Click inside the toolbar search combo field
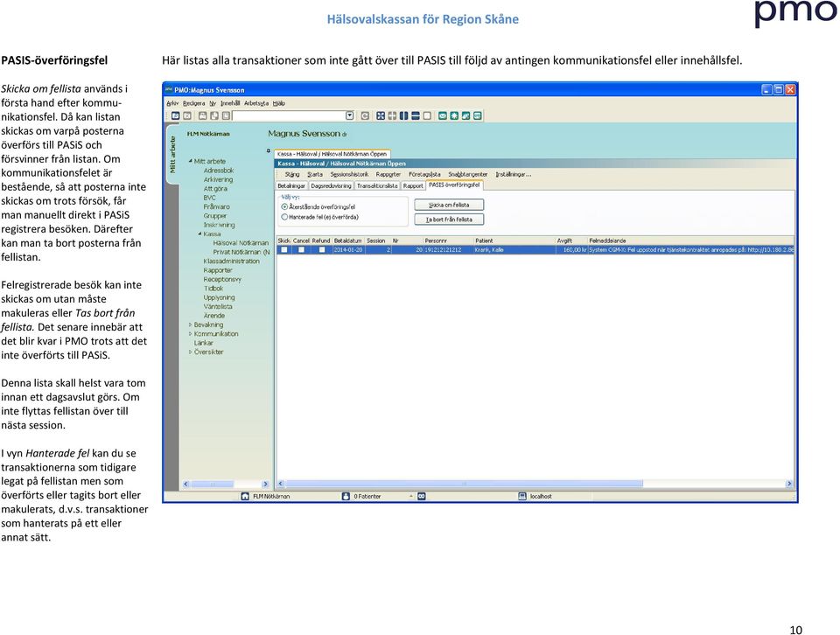 (290, 115)
